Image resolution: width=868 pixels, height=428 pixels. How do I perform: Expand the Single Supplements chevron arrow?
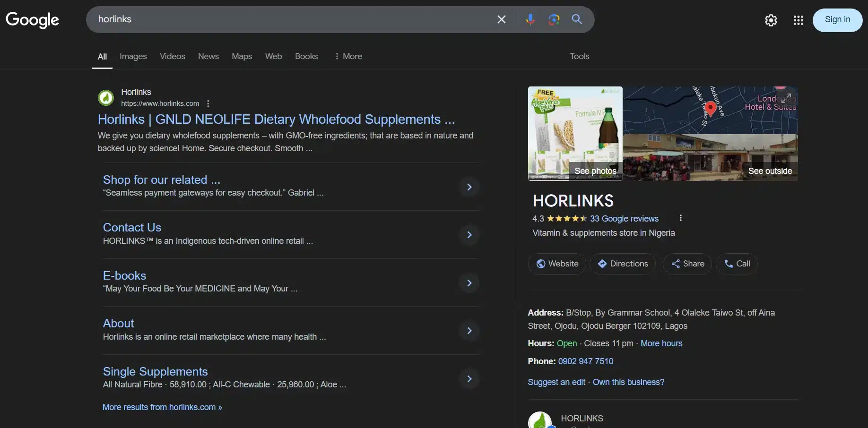[469, 379]
